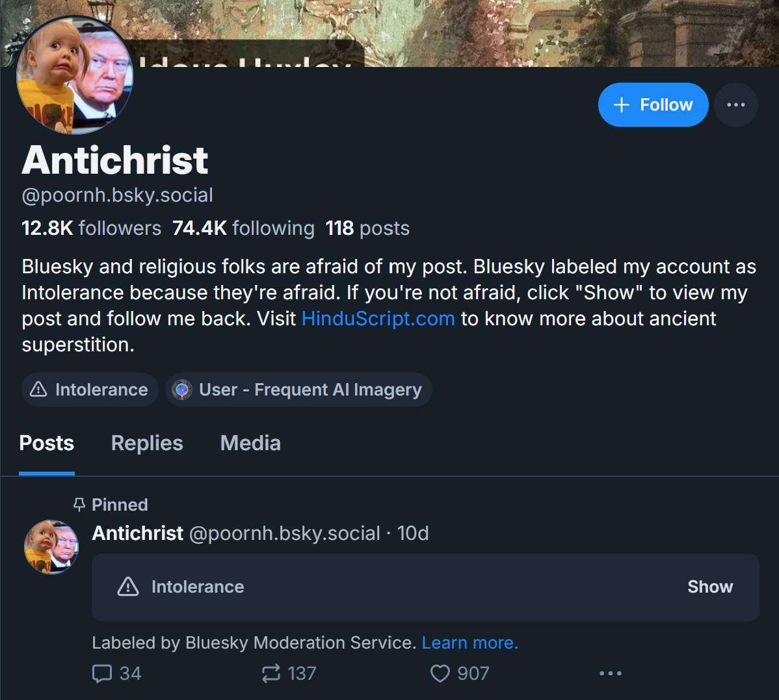Viewport: 779px width, 700px height.
Task: Open pinned post more options ellipsis
Action: click(610, 673)
